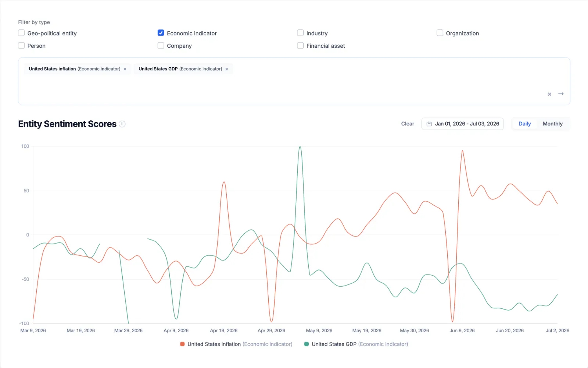Remove the United States inflation tag
Screen dimensions: 588x368
[125, 69]
